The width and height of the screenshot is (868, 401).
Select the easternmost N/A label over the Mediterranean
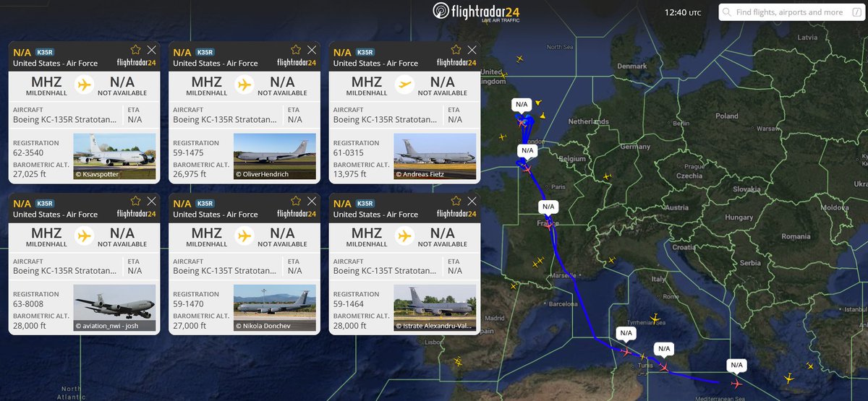click(736, 365)
